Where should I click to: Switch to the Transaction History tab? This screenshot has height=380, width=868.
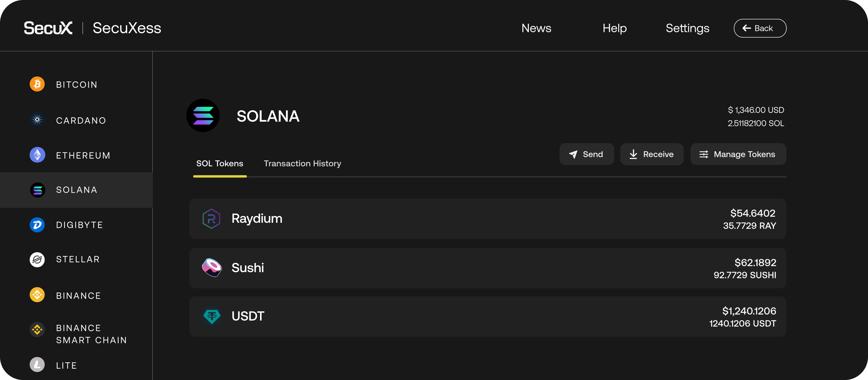pos(302,164)
